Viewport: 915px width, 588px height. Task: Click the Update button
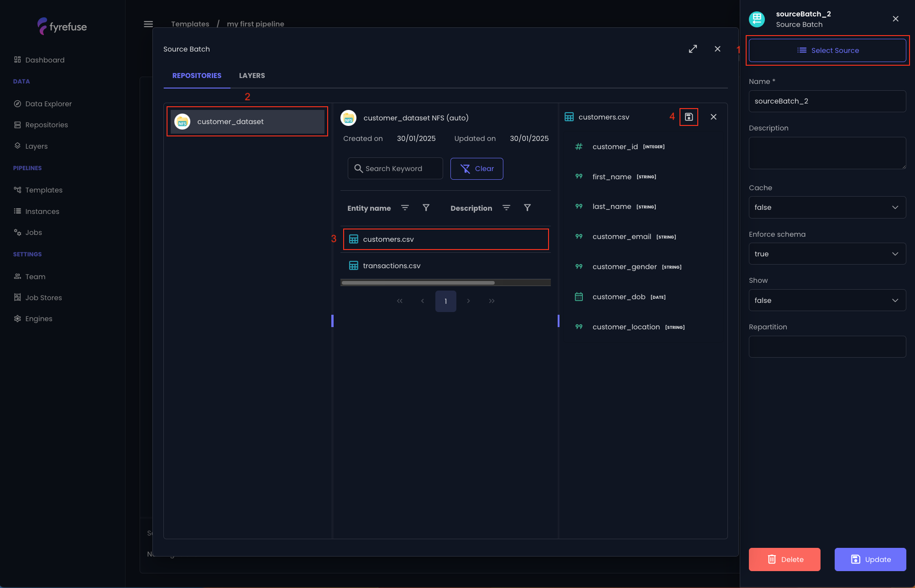[870, 559]
